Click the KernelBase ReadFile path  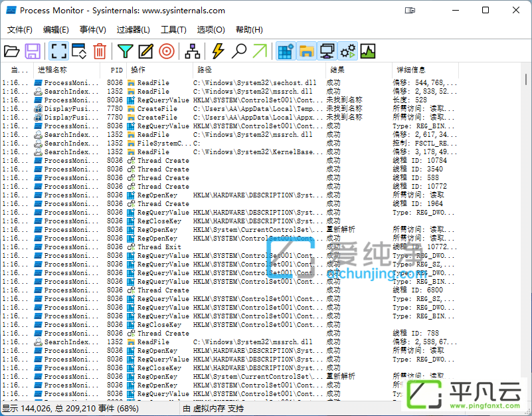click(x=258, y=152)
